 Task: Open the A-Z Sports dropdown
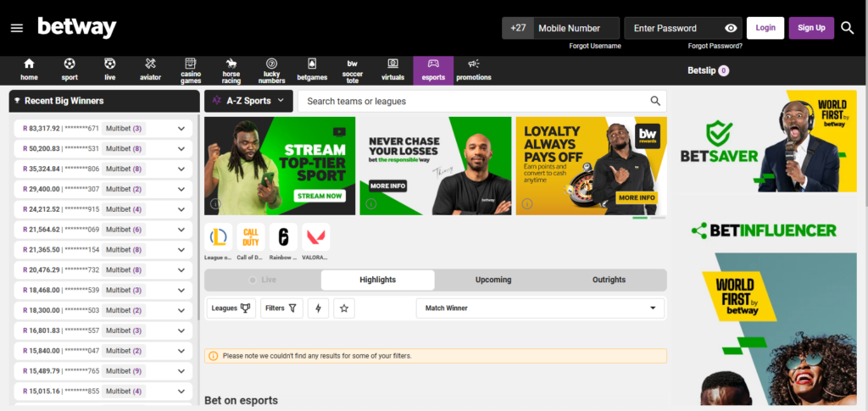tap(248, 101)
